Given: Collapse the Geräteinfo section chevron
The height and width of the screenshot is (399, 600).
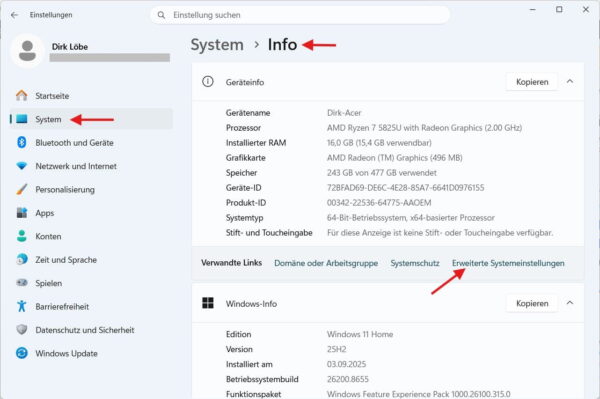Looking at the screenshot, I should point(570,81).
